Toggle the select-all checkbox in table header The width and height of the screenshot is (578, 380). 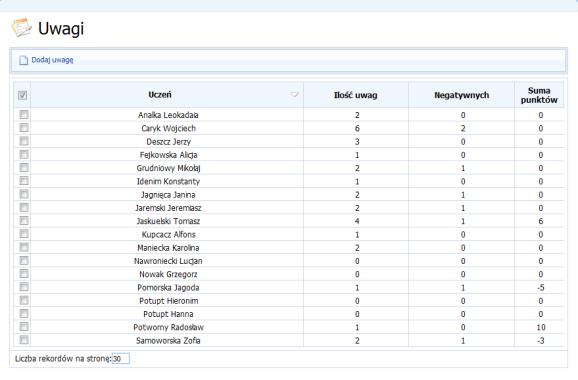pos(22,95)
